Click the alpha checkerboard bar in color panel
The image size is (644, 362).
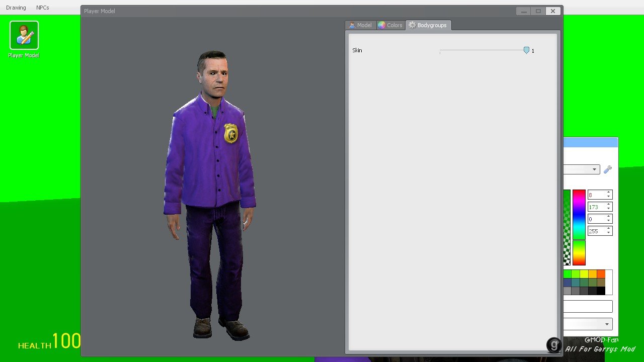(567, 227)
